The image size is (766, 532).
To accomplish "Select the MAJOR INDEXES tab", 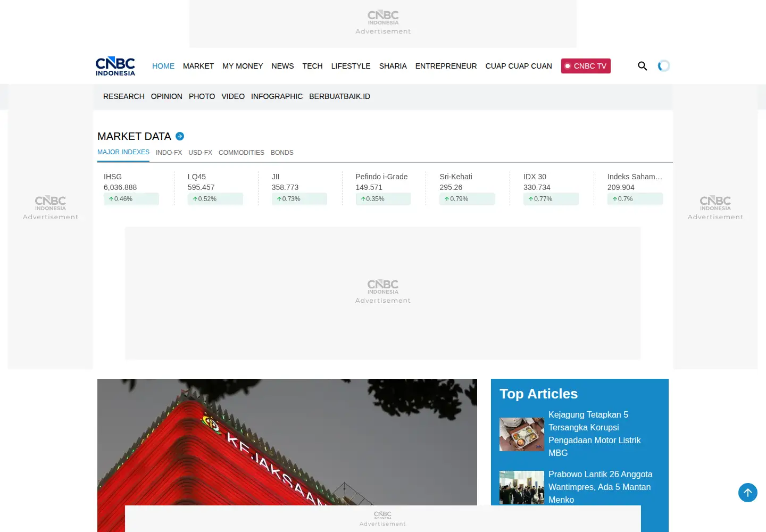I will pyautogui.click(x=123, y=152).
